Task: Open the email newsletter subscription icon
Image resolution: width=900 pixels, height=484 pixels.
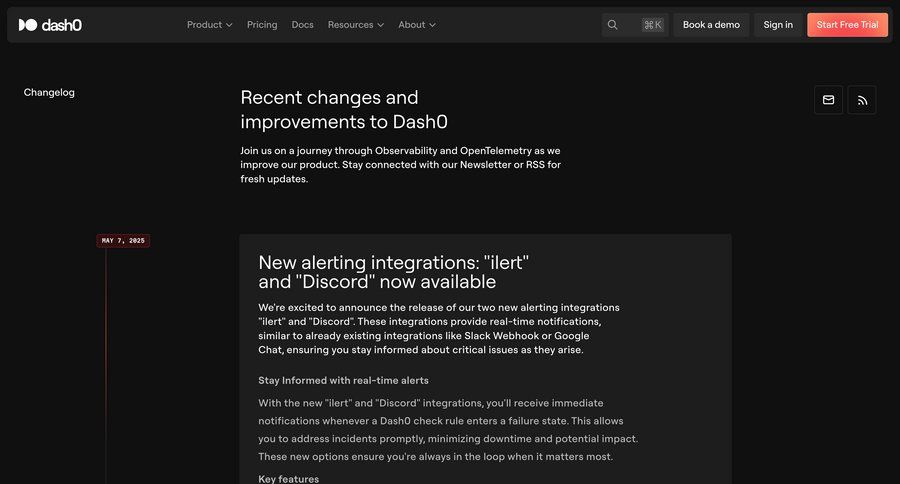Action: click(828, 100)
